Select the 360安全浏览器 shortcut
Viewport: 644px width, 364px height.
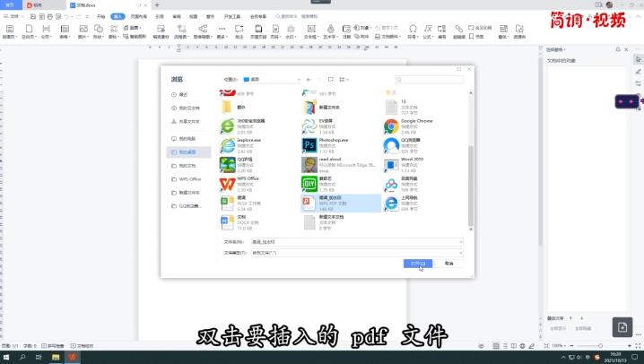point(227,126)
